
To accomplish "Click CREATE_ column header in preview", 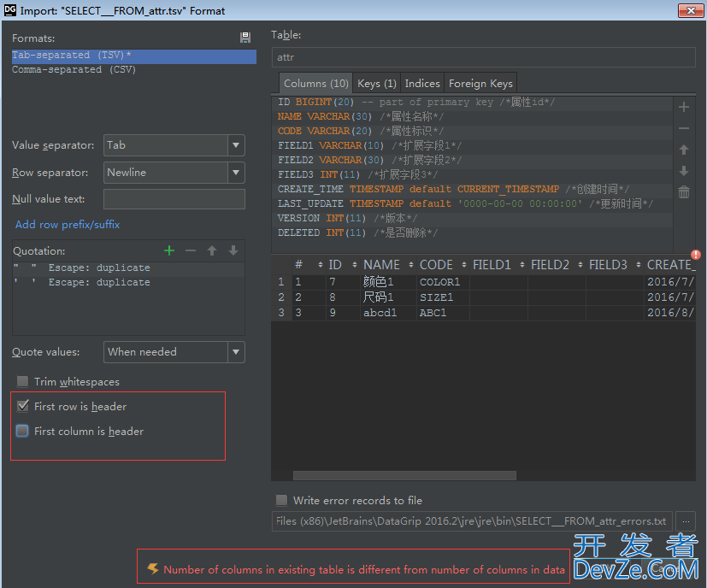I will click(670, 265).
